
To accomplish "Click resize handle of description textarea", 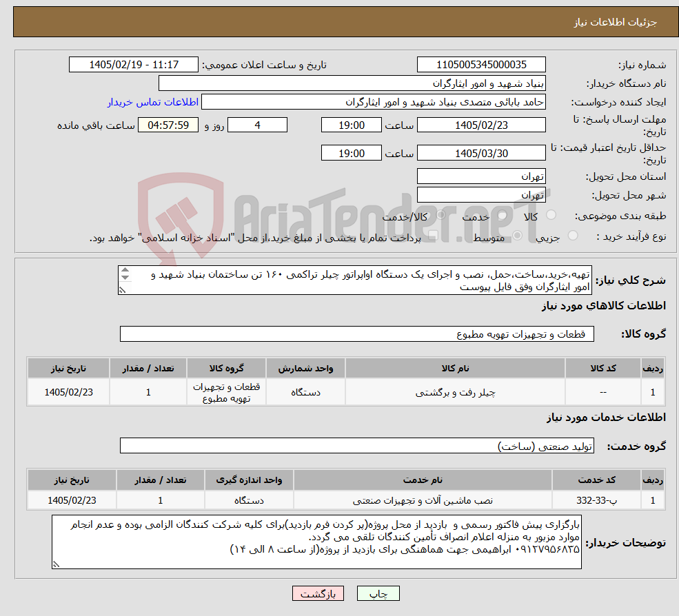I will click(x=123, y=290).
